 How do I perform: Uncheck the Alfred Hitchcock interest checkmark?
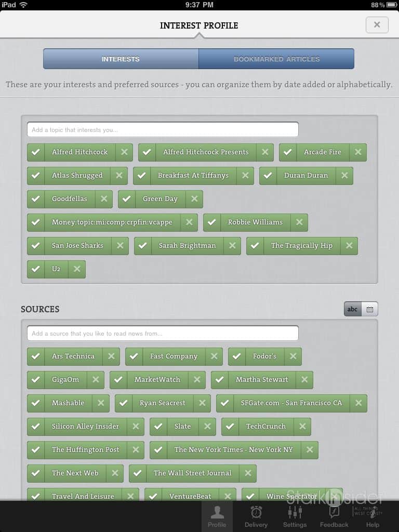click(x=36, y=152)
